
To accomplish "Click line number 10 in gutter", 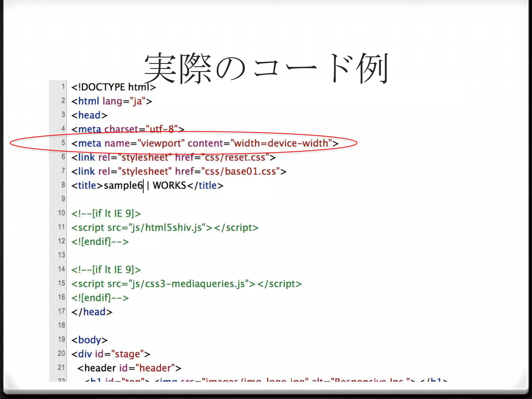I will point(62,213).
